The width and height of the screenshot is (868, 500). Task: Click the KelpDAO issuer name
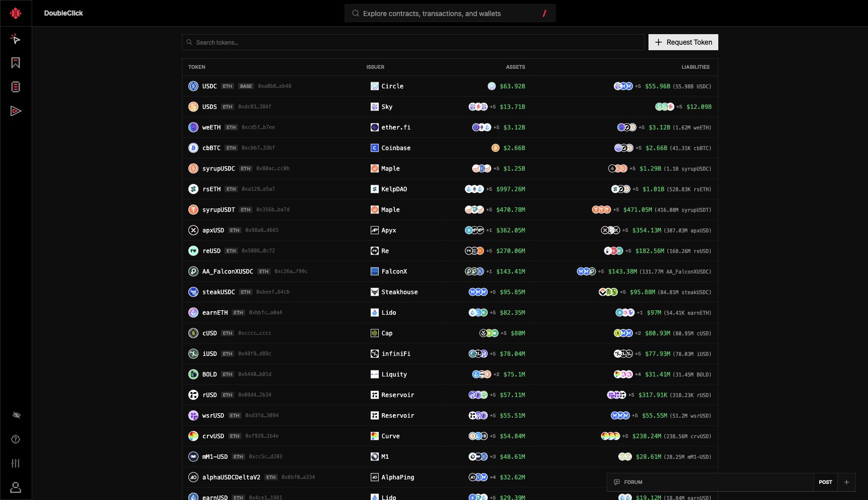(394, 189)
